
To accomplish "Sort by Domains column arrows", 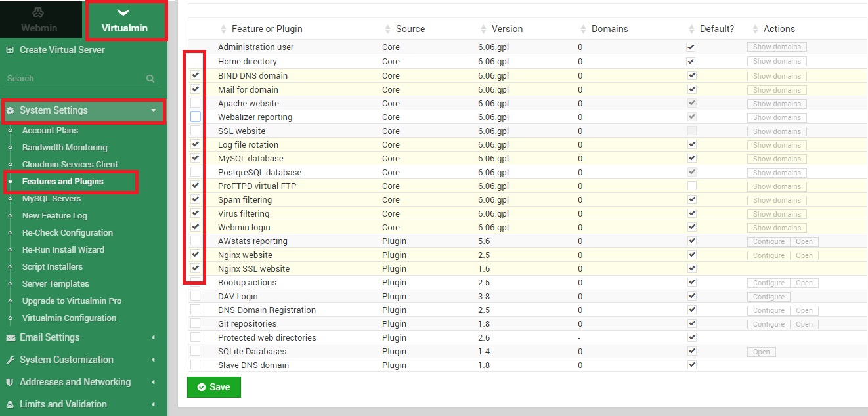I will 582,29.
